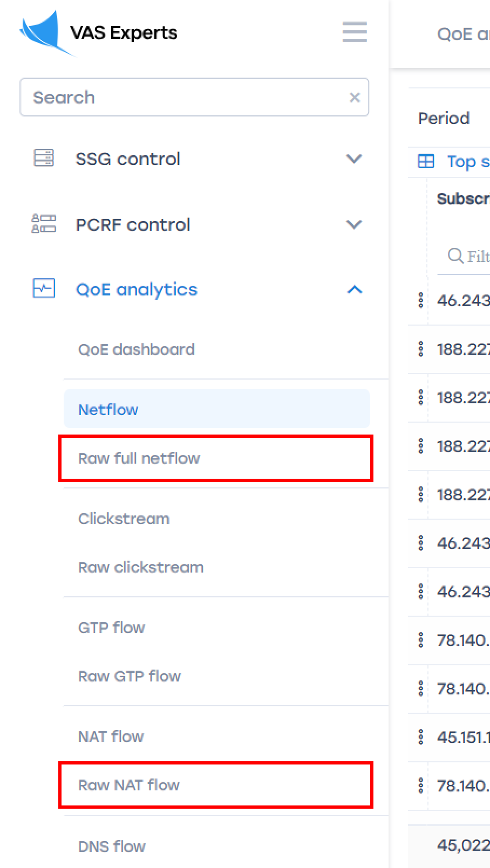Click the table grid icon beside Top
Viewport: 490px width, 868px height.
pos(426,161)
